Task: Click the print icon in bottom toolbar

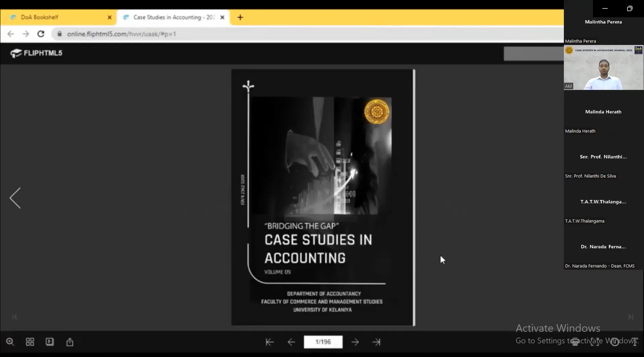Action: (x=575, y=342)
